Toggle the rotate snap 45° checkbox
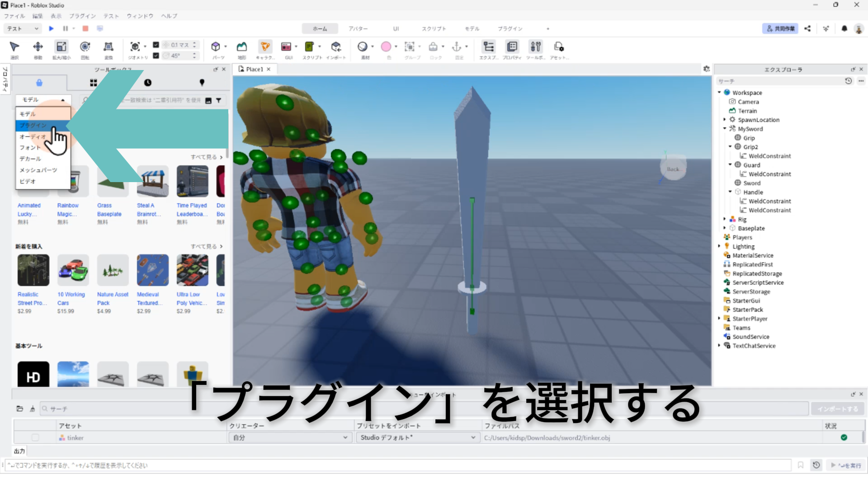The width and height of the screenshot is (868, 488). (156, 56)
